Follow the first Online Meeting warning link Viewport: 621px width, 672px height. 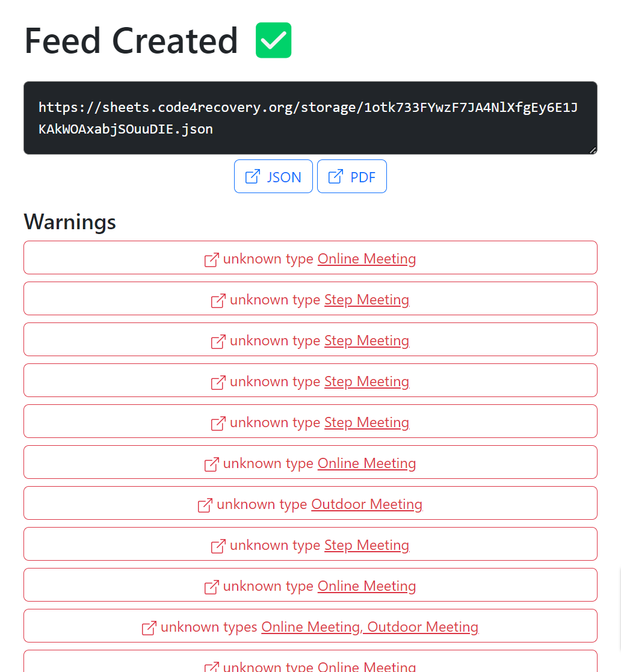[x=366, y=259]
